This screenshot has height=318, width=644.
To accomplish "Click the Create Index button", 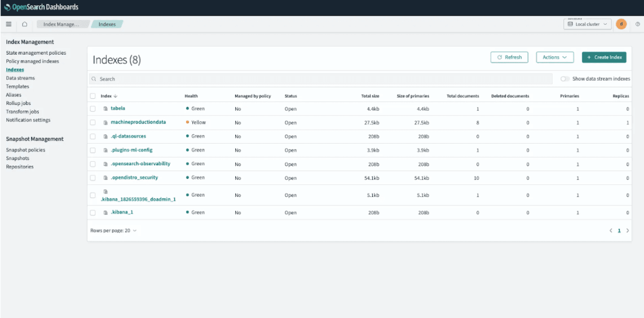I will click(x=604, y=57).
